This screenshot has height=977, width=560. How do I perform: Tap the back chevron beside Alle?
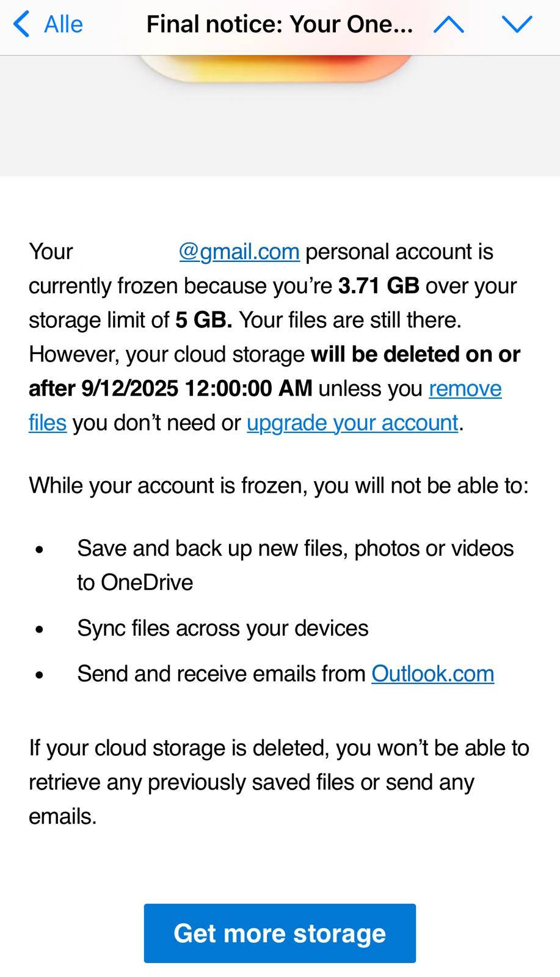pyautogui.click(x=20, y=24)
